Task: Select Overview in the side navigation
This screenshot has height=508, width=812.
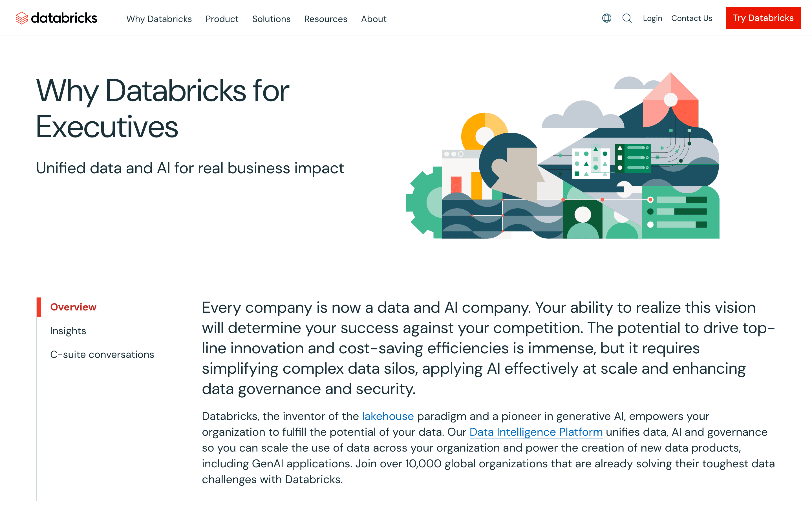Action: [x=73, y=307]
